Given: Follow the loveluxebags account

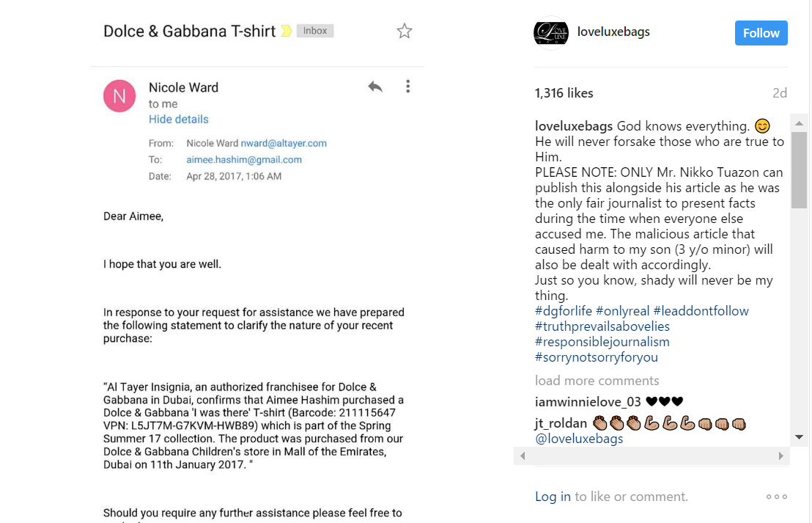Looking at the screenshot, I should pos(761,33).
